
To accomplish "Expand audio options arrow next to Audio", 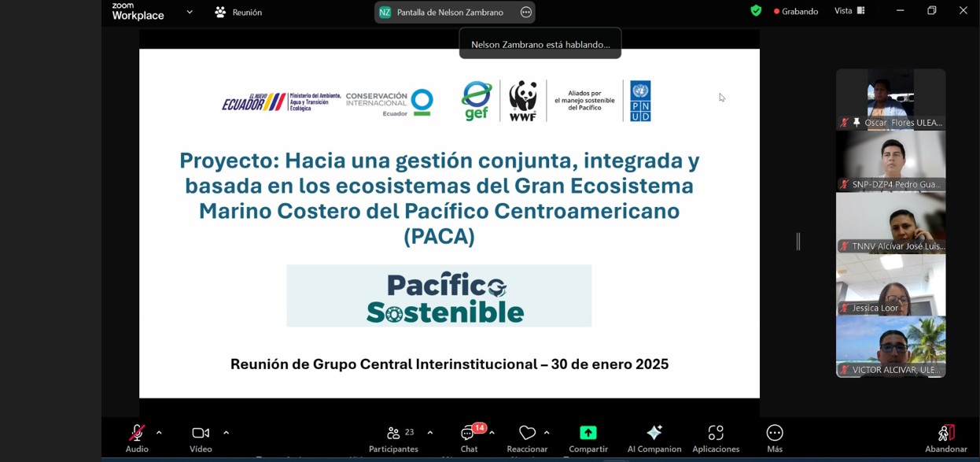I will tap(159, 432).
